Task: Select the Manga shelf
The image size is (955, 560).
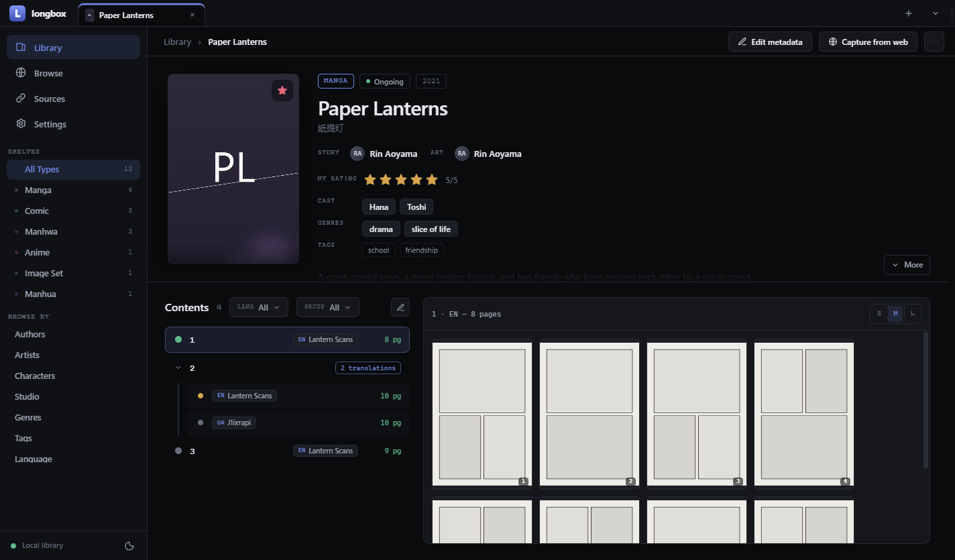Action: point(73,190)
